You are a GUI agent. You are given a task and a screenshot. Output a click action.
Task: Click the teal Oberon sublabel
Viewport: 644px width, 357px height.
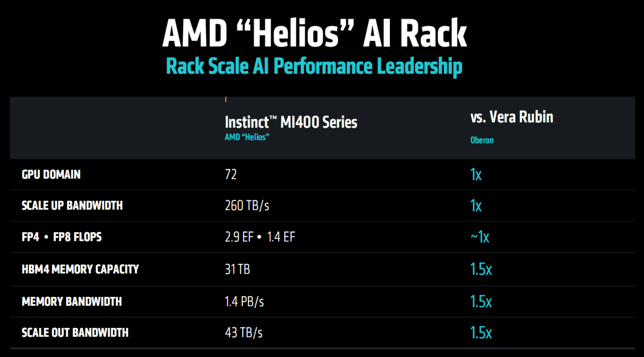(x=482, y=140)
